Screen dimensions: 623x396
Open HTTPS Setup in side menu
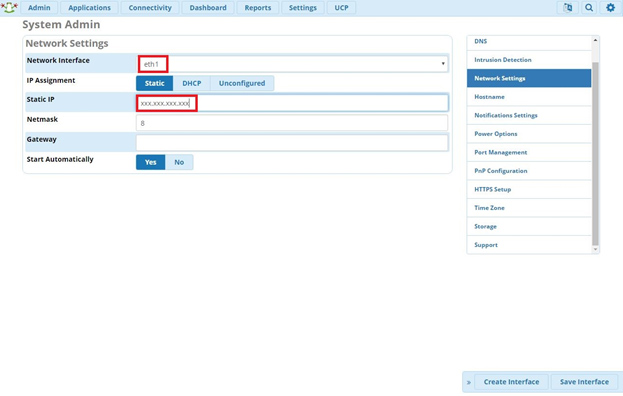(529, 189)
